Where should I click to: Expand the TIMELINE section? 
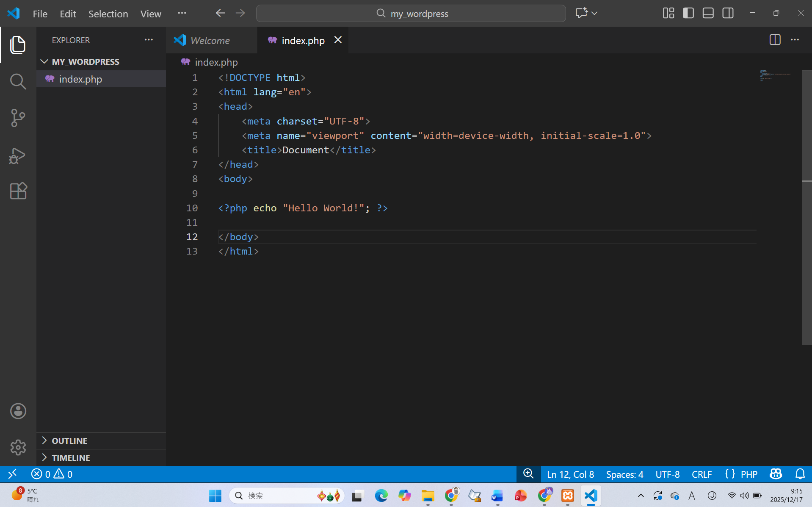click(71, 457)
